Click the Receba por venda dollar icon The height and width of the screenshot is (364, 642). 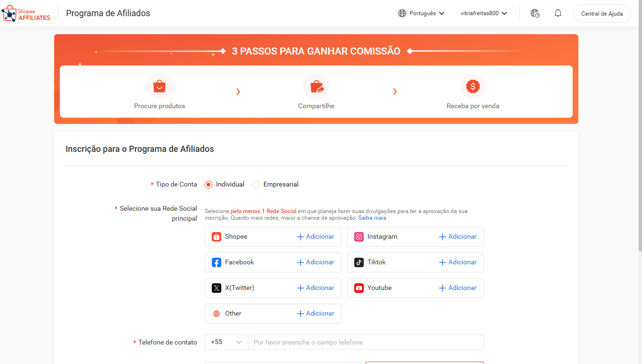[473, 86]
